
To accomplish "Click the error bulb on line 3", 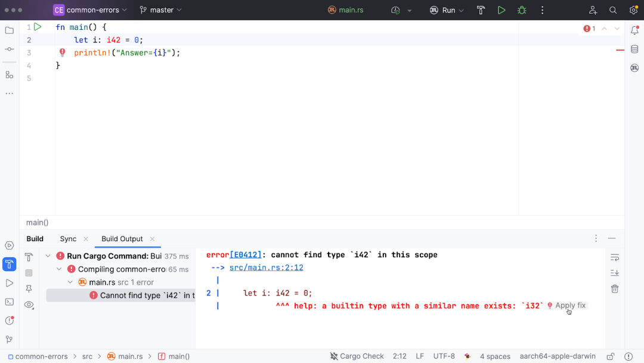I will (63, 52).
